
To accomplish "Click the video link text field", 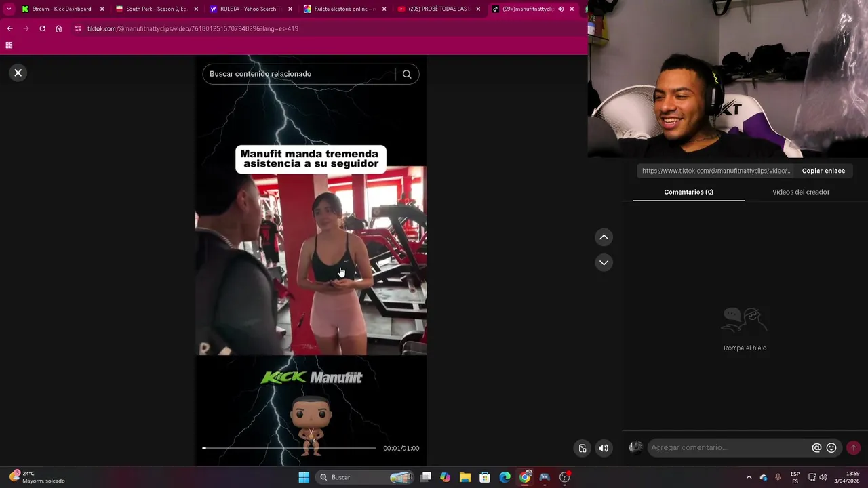I will pos(716,171).
